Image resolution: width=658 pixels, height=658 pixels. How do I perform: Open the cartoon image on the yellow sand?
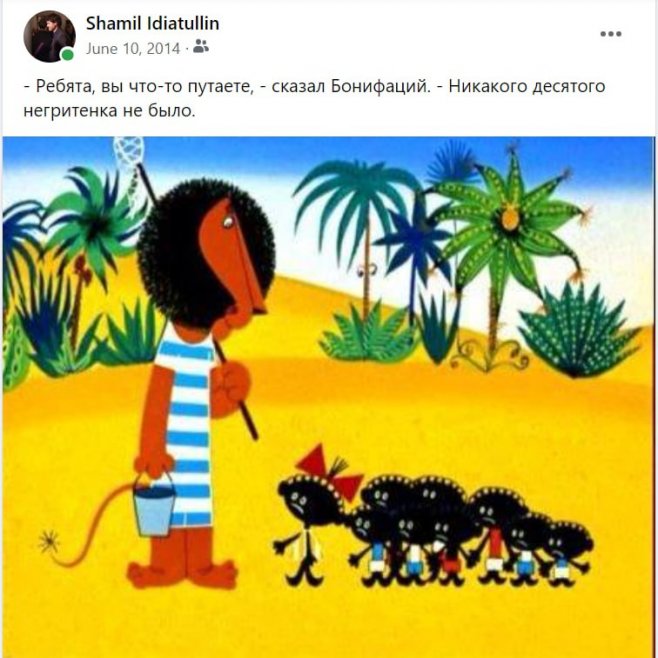click(x=329, y=397)
